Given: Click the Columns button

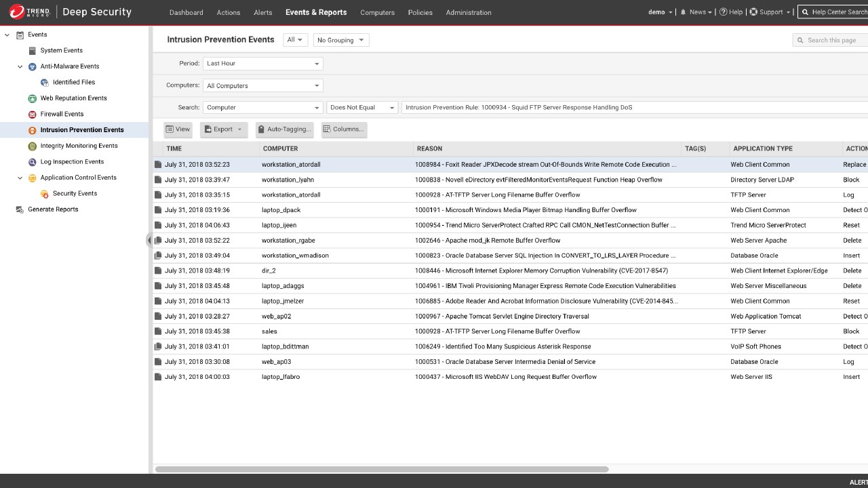Looking at the screenshot, I should (x=343, y=129).
